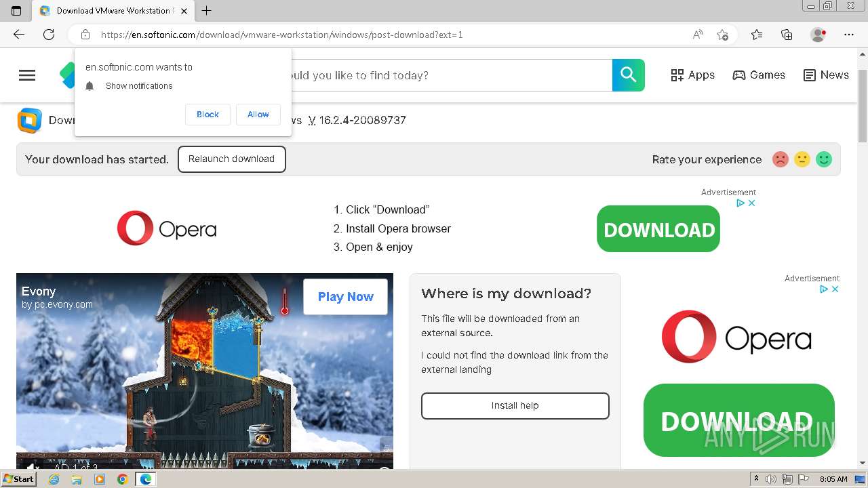Close the right sidebar Opera ad
This screenshot has width=868, height=488.
(x=835, y=289)
